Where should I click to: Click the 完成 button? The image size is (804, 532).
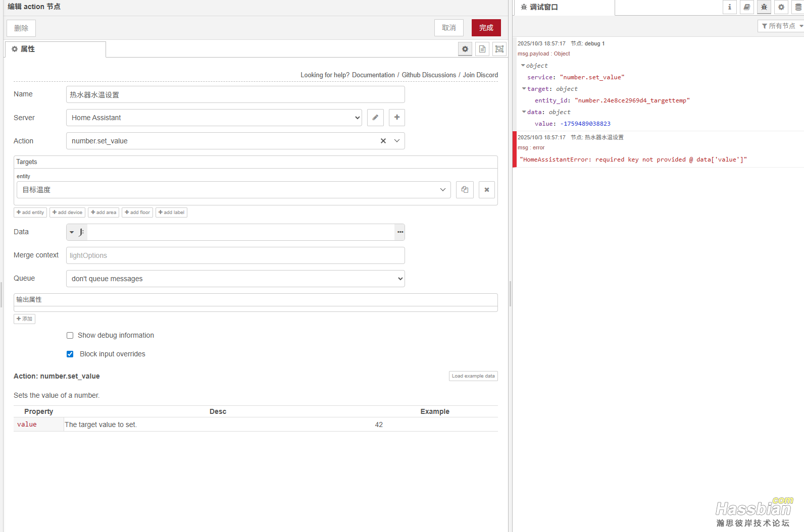(486, 28)
